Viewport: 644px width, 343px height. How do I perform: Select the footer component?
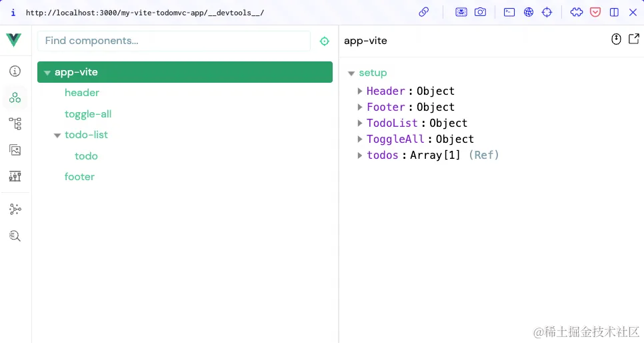point(79,177)
